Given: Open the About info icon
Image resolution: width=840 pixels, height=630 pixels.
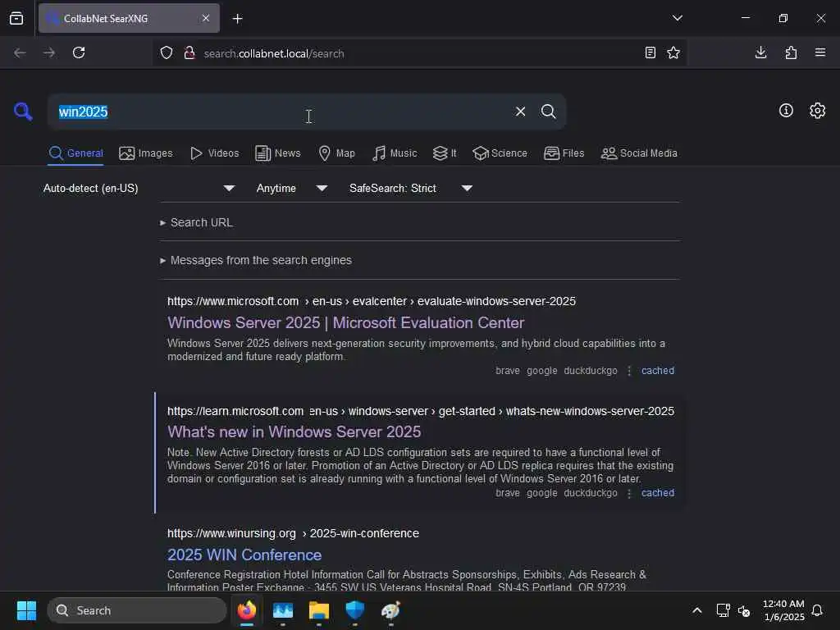Looking at the screenshot, I should click(x=785, y=111).
